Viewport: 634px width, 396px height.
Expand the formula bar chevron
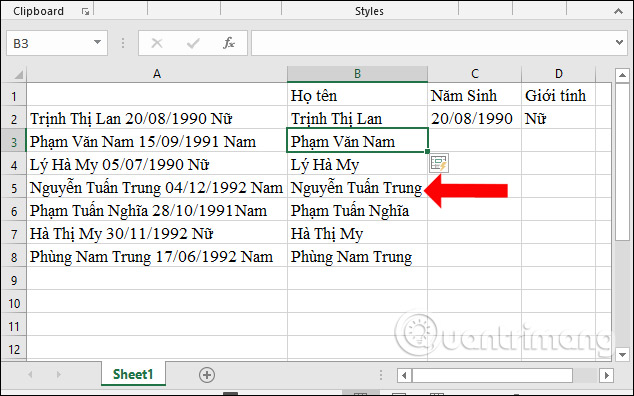[619, 42]
